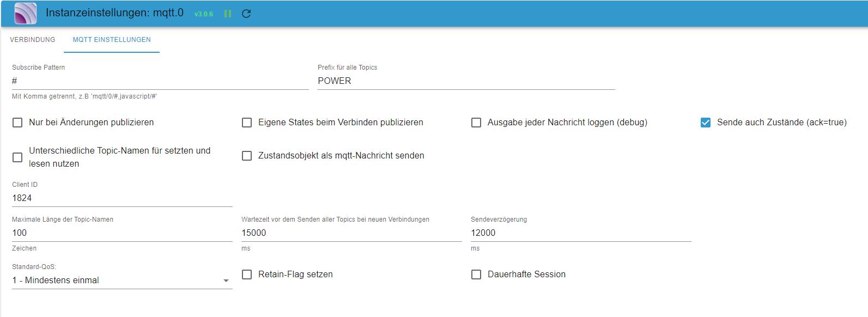Enable debug logging of every message
The height and width of the screenshot is (317, 868).
476,123
